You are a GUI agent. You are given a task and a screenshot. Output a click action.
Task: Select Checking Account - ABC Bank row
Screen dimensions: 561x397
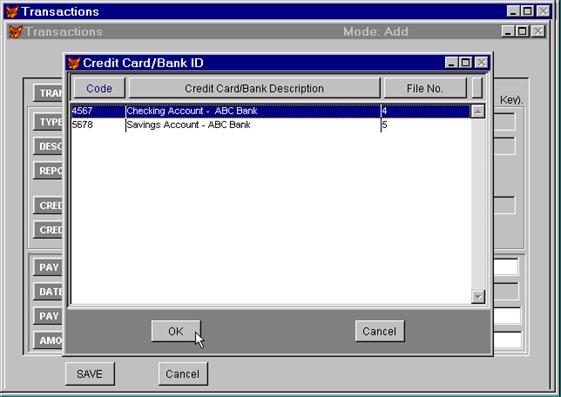(271, 111)
